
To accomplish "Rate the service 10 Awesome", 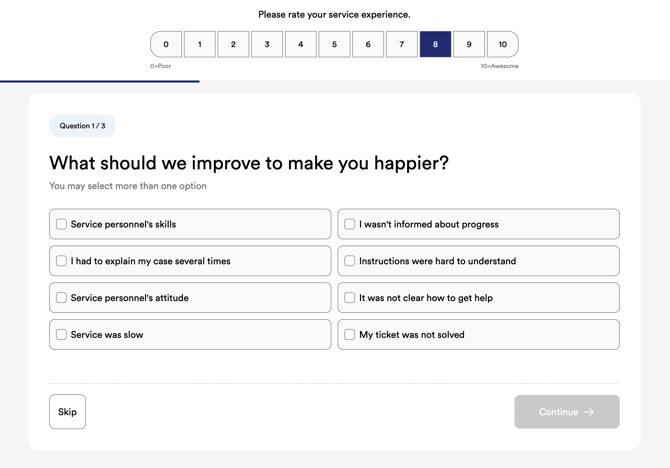I will [x=503, y=44].
